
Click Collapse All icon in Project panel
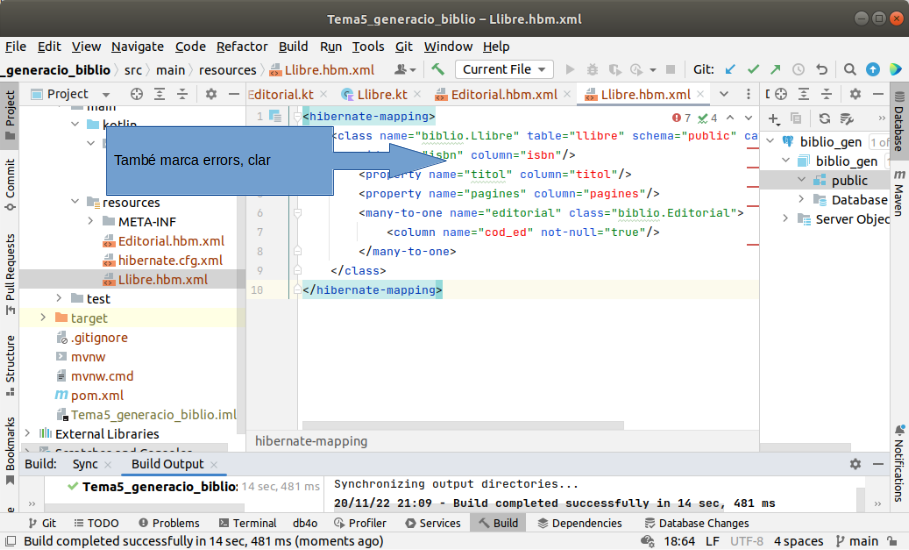click(182, 94)
